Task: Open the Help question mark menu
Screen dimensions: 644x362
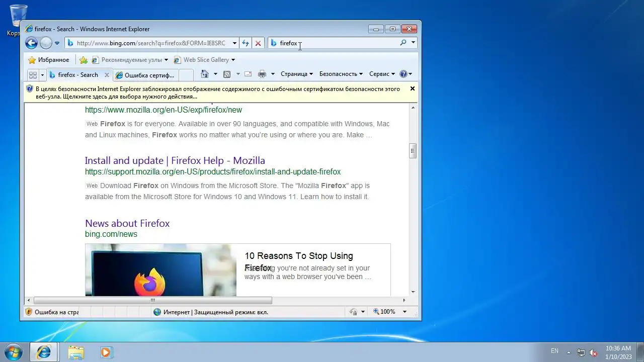Action: click(x=406, y=74)
